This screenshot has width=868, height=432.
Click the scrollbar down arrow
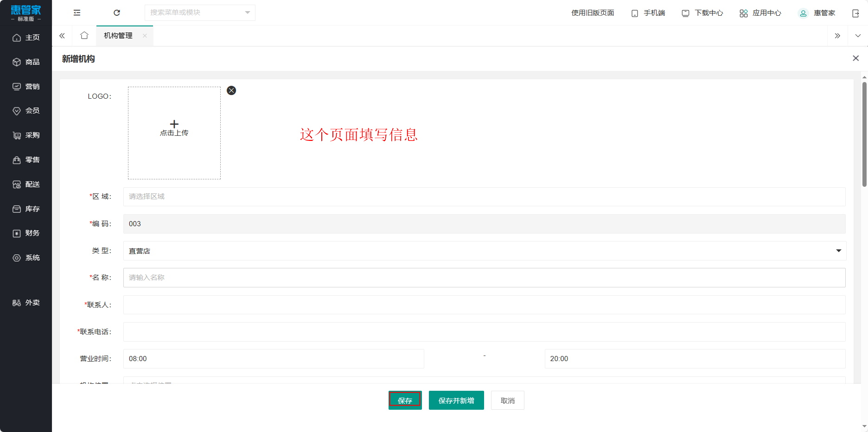pos(864,426)
